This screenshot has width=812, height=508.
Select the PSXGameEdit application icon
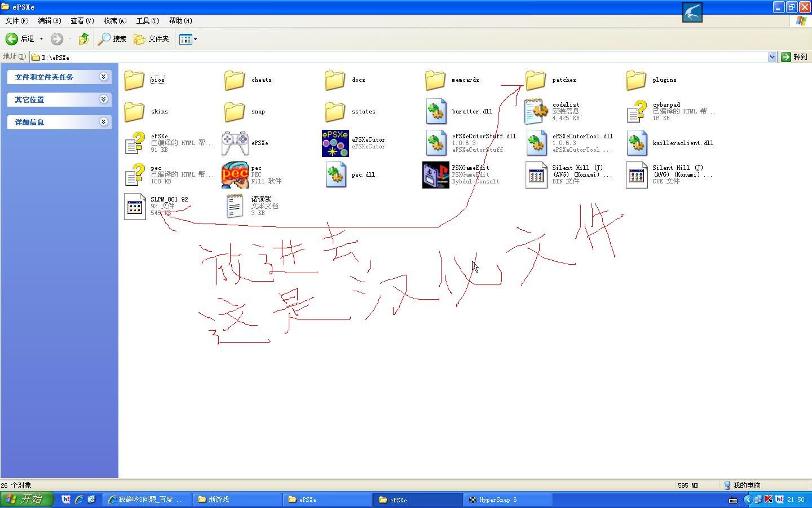435,175
